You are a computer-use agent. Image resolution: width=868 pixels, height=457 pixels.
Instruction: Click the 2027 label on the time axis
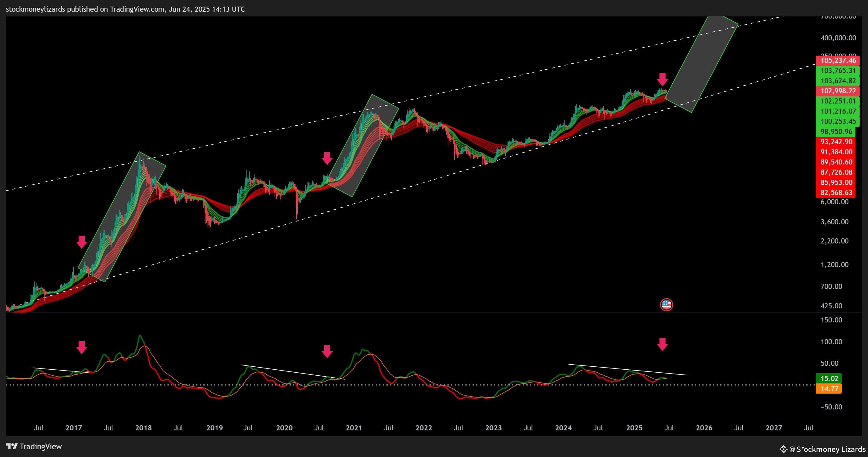774,428
